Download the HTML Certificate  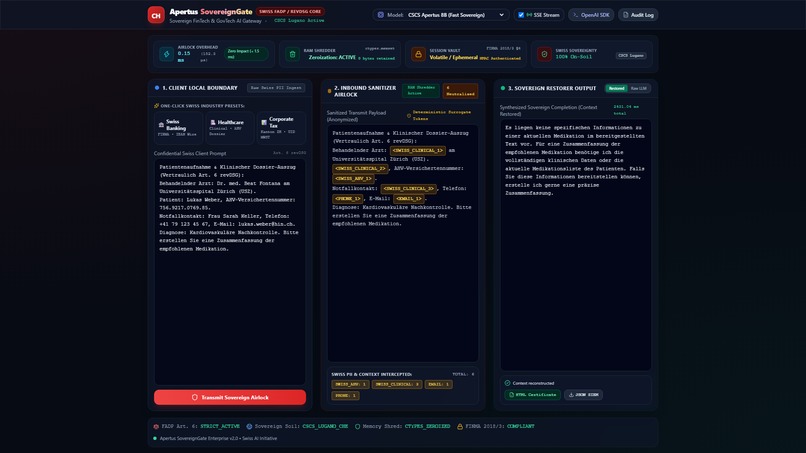point(532,395)
